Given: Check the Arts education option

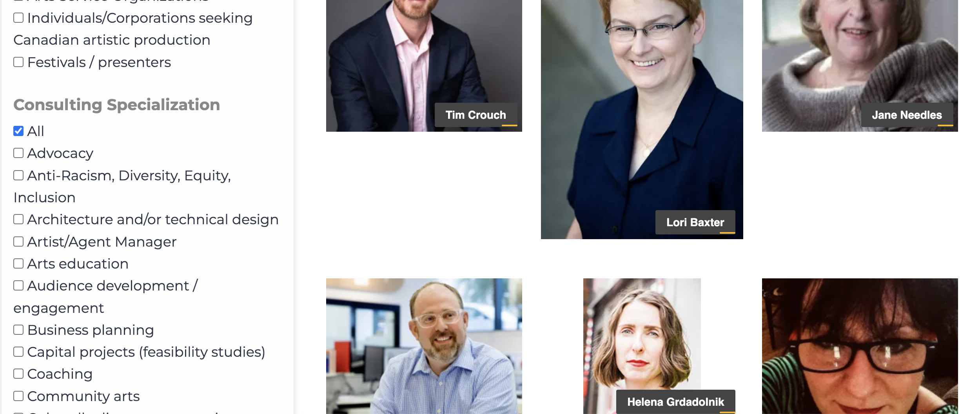Looking at the screenshot, I should click(x=18, y=263).
